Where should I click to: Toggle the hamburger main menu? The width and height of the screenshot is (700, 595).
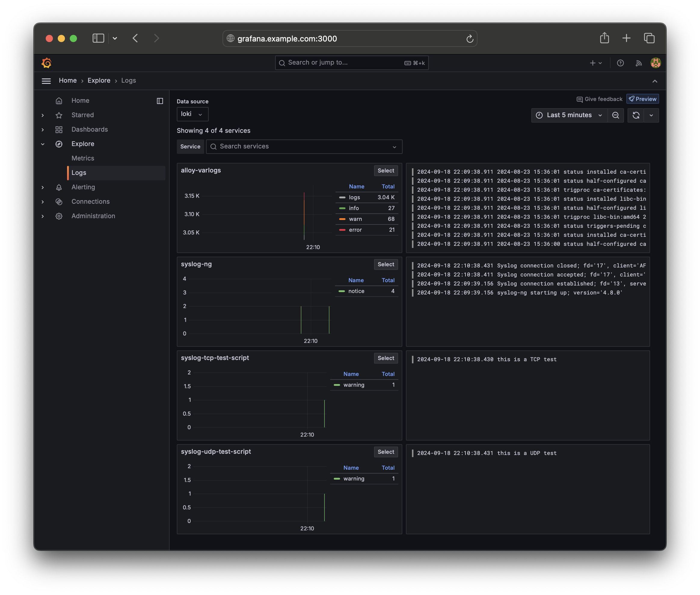coord(46,81)
